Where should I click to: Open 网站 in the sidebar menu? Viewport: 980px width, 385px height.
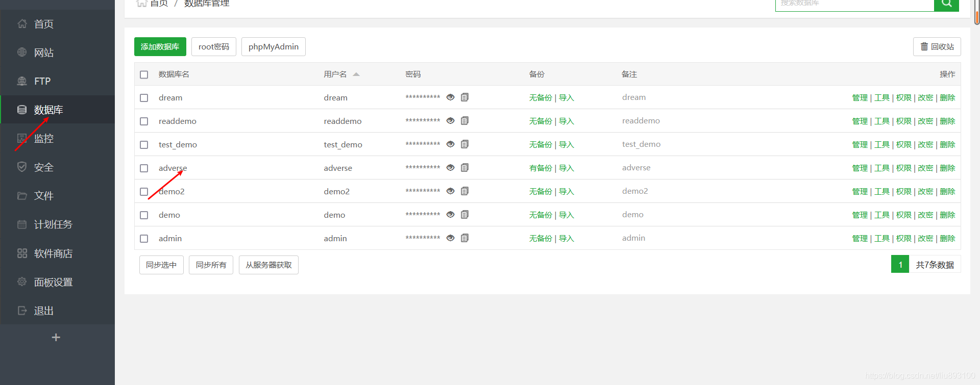[x=44, y=53]
